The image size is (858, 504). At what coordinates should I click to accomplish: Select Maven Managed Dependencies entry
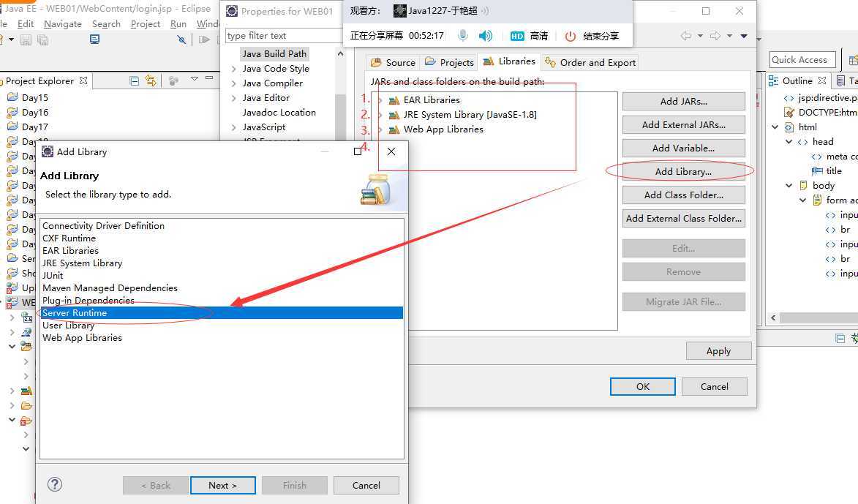(110, 288)
